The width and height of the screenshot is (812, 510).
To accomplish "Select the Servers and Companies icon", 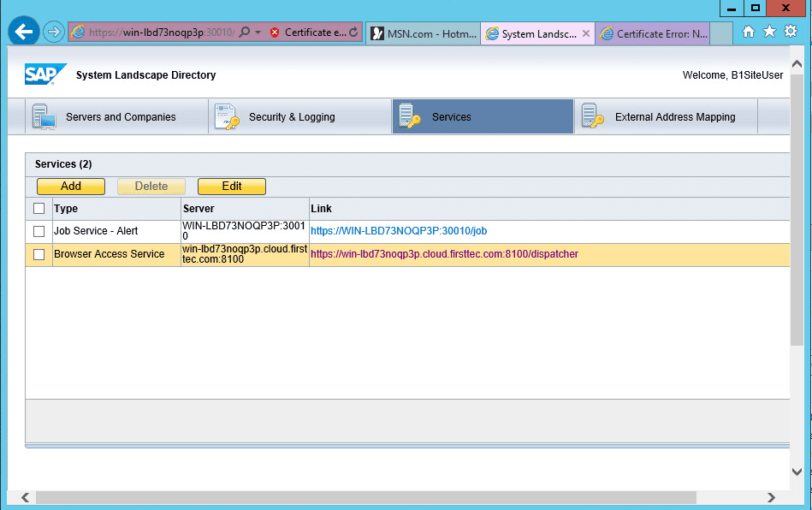I will coord(44,116).
